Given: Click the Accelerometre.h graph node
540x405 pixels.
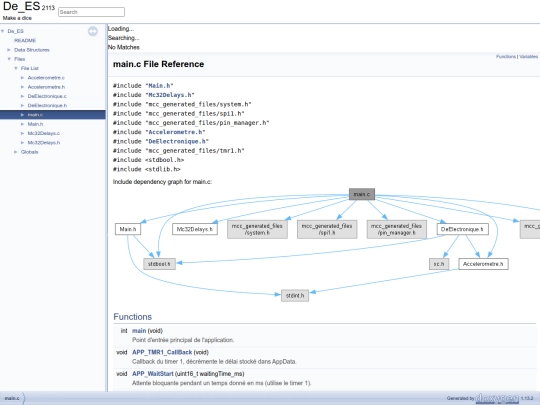Looking at the screenshot, I should coord(483,264).
